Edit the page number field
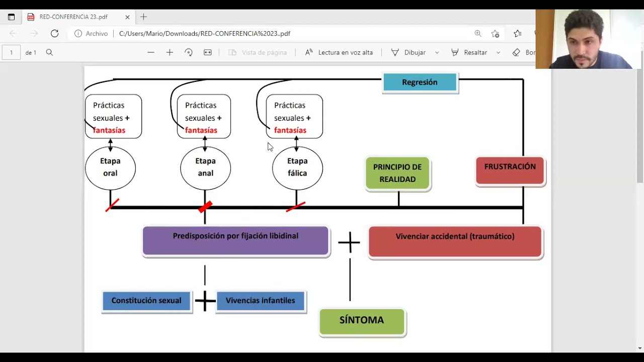The height and width of the screenshot is (362, 644). 11,52
